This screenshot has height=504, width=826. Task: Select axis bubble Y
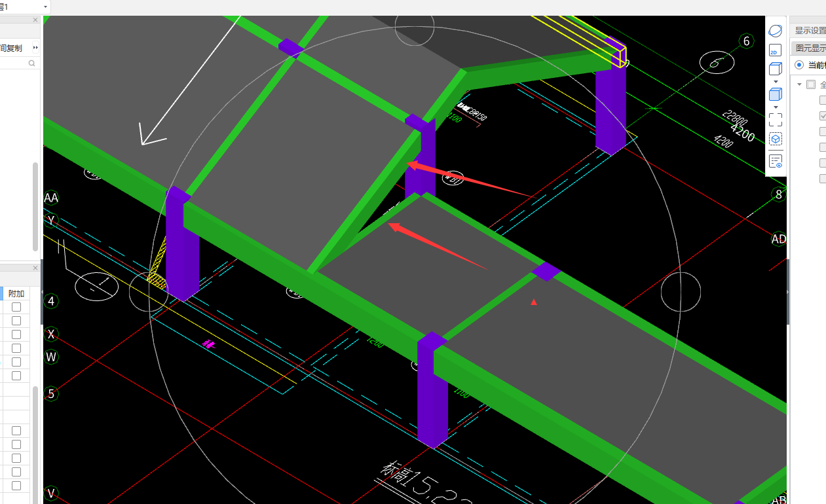[51, 220]
